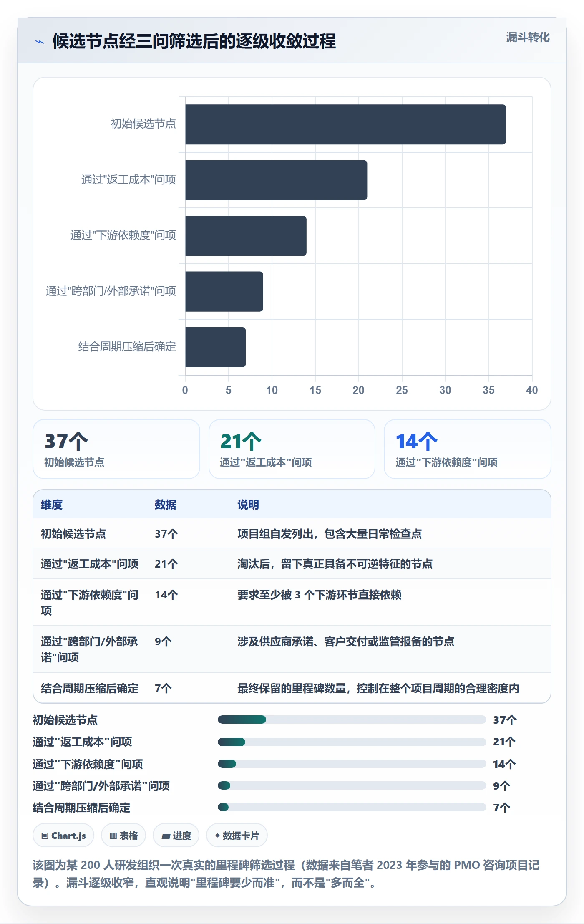Open the 37个 初始候选节点 data card

[x=116, y=449]
